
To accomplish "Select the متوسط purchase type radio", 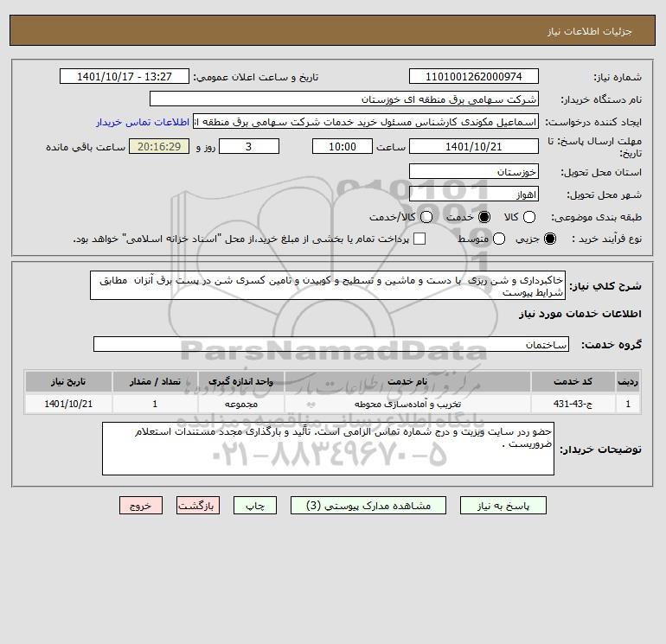I will click(499, 239).
